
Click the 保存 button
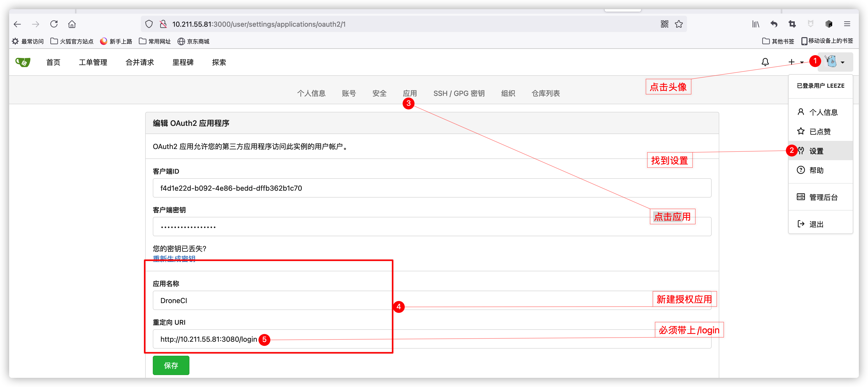point(171,365)
